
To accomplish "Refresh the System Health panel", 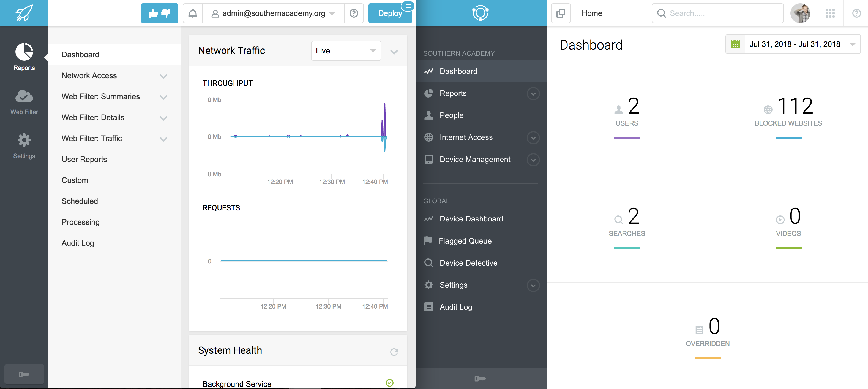I will (x=394, y=352).
